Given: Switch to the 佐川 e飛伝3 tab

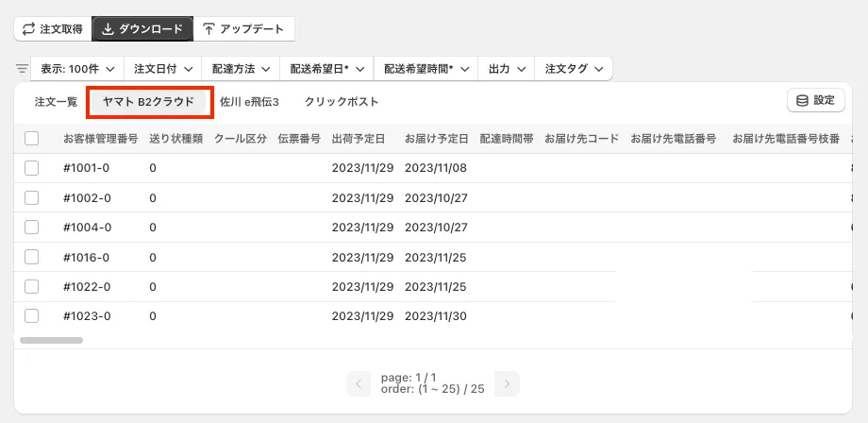Looking at the screenshot, I should [249, 102].
